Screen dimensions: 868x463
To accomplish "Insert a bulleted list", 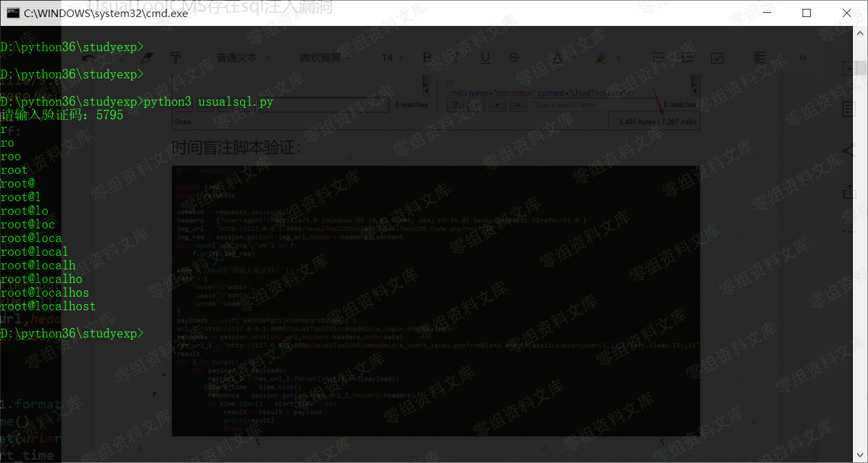I will pyautogui.click(x=659, y=58).
